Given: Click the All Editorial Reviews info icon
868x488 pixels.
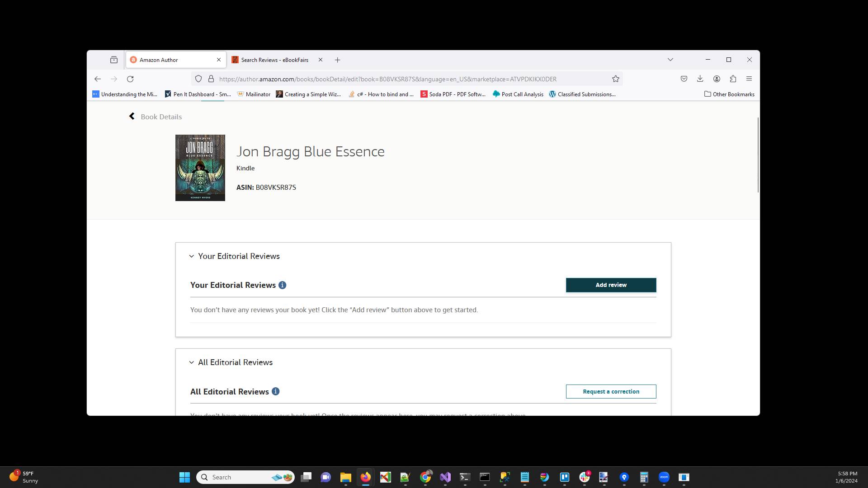Looking at the screenshot, I should (275, 391).
